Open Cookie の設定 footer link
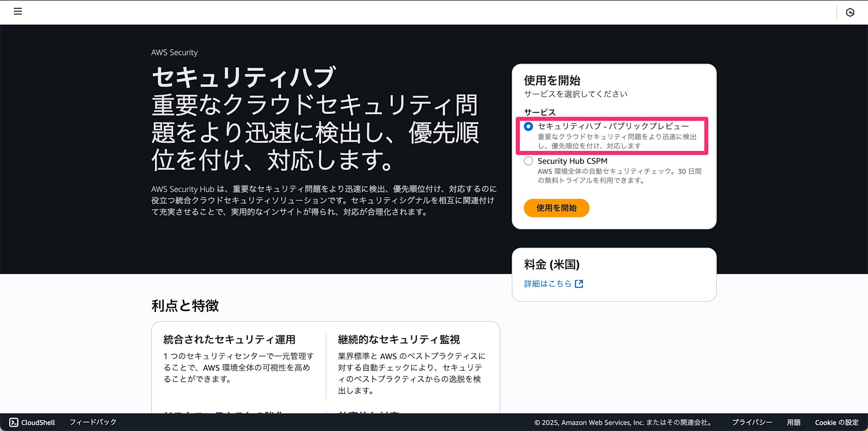 (837, 422)
